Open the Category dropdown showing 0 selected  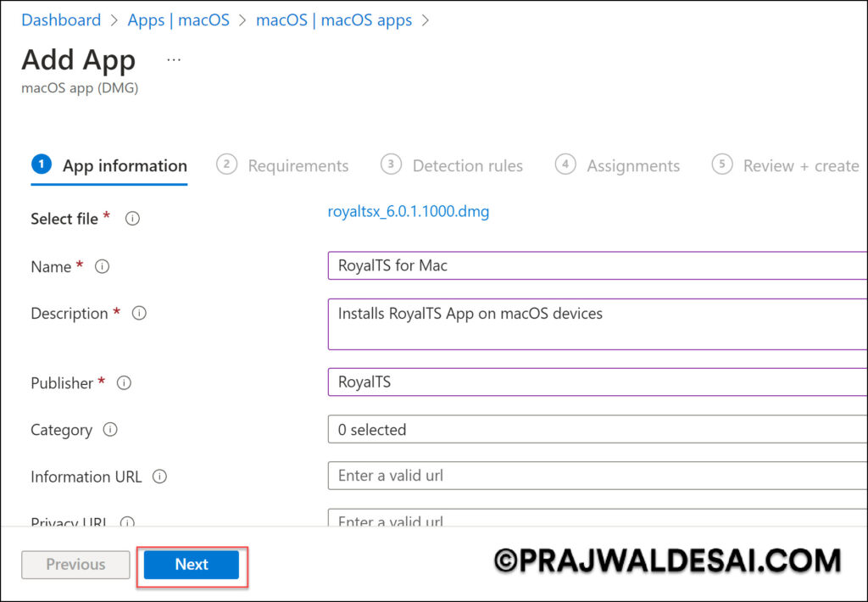[598, 429]
